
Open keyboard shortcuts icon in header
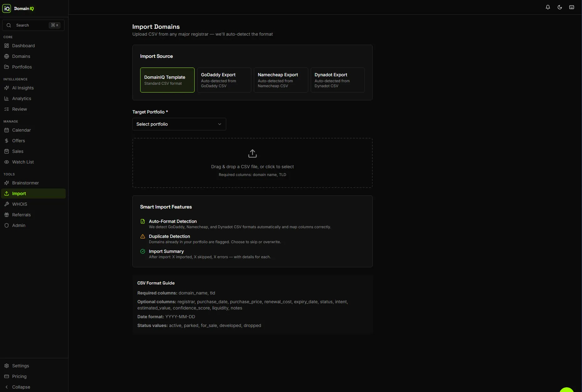click(x=572, y=7)
